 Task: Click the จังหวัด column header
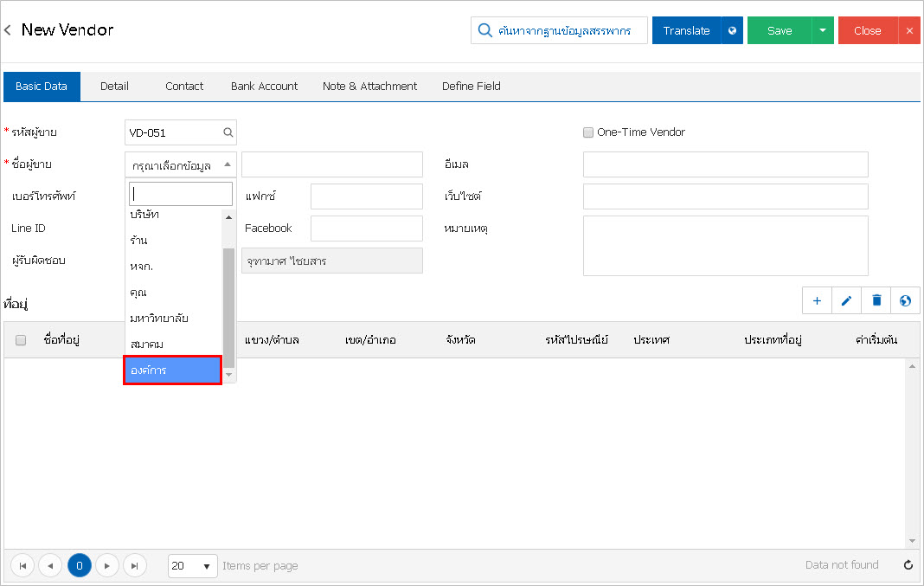tap(461, 340)
